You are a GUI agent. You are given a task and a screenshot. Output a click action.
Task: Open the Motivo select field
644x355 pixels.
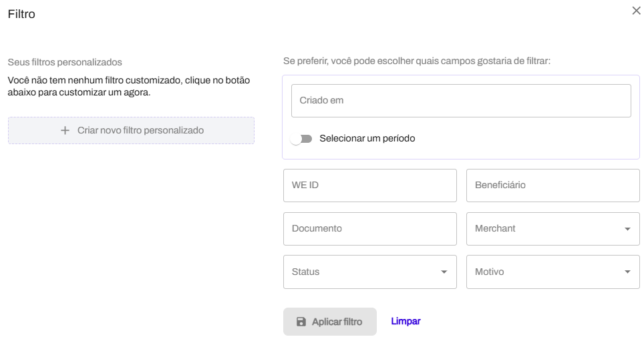(553, 272)
